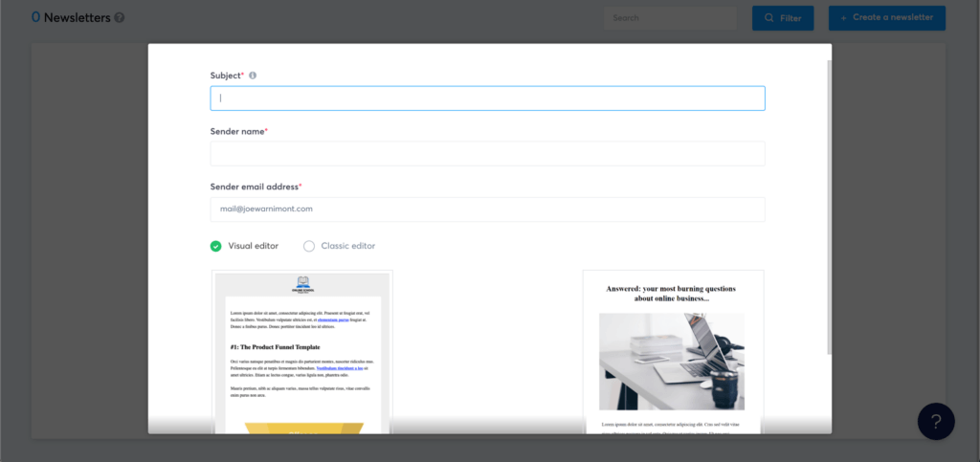Click the plus icon on Create a newsletter
The height and width of the screenshot is (462, 980).
(x=843, y=18)
